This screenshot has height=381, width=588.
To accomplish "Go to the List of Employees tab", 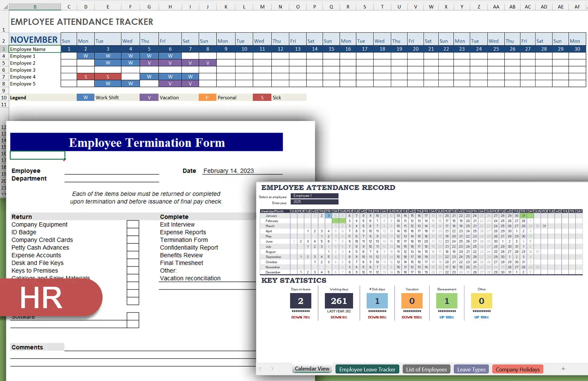I will [426, 369].
